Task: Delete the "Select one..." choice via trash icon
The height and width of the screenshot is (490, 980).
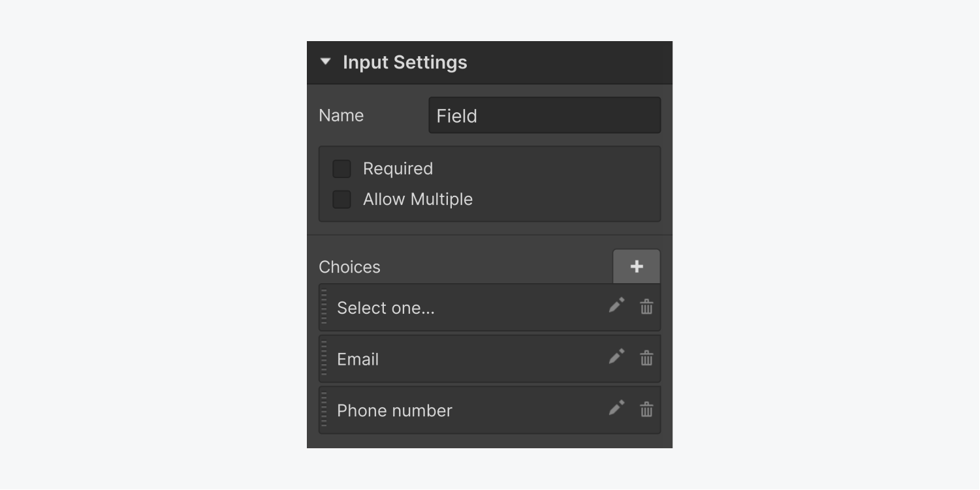Action: coord(646,307)
